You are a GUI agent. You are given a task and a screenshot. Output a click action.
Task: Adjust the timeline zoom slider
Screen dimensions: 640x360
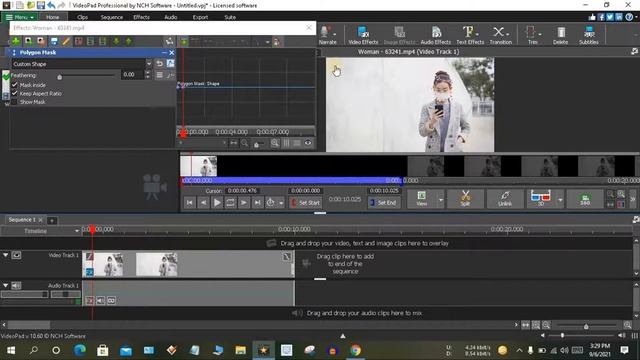(586, 326)
